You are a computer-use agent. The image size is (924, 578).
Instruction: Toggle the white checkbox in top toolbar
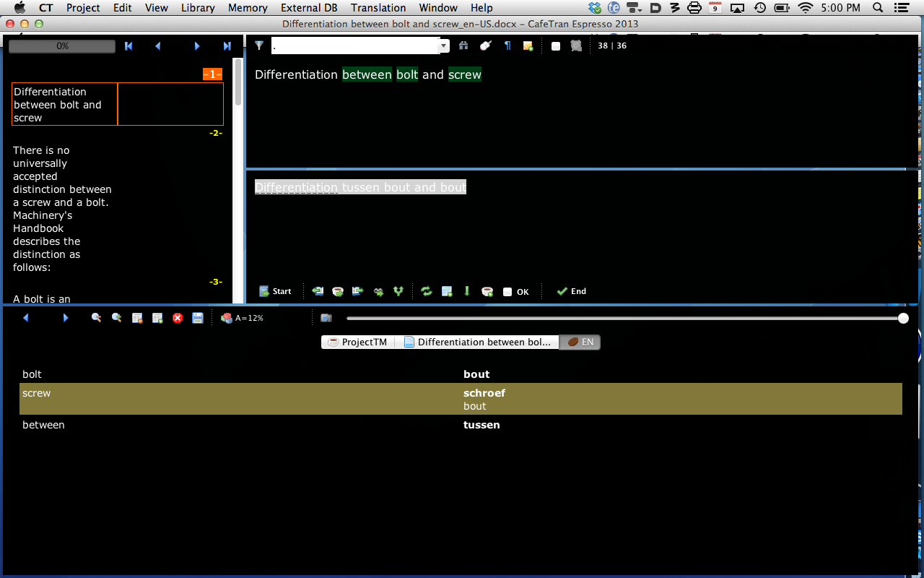coord(556,46)
